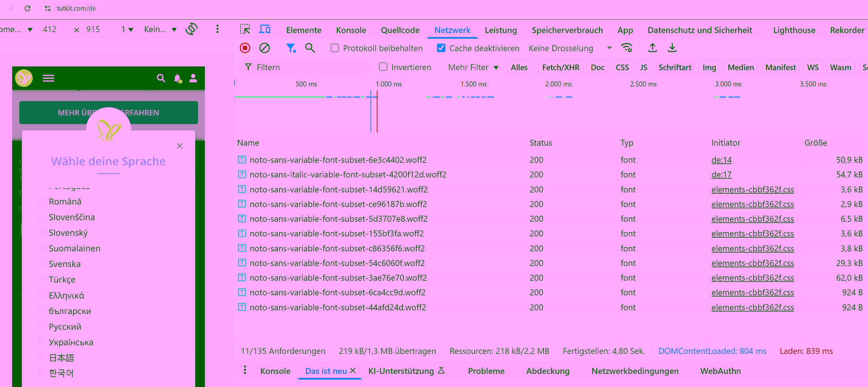
Task: Stop recording network log
Action: (245, 48)
